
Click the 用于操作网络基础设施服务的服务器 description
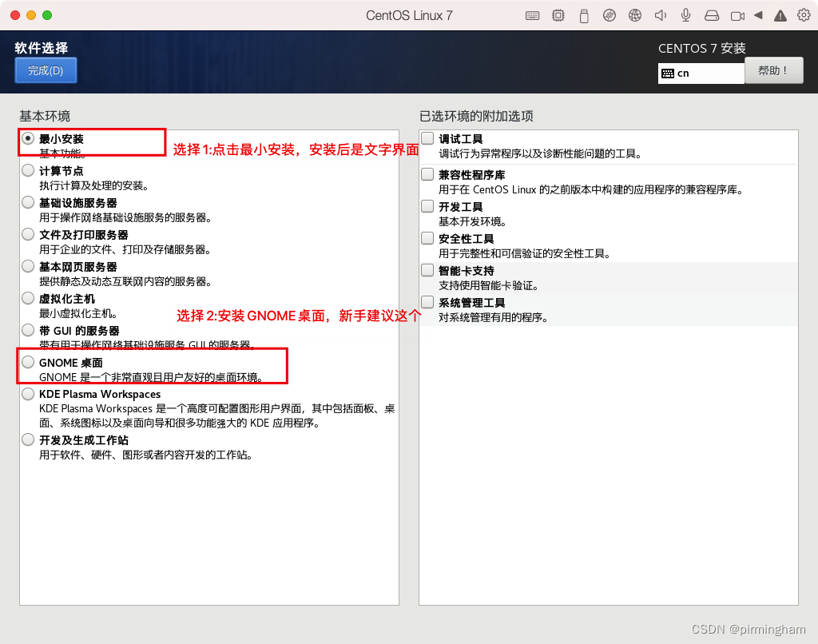tap(125, 217)
